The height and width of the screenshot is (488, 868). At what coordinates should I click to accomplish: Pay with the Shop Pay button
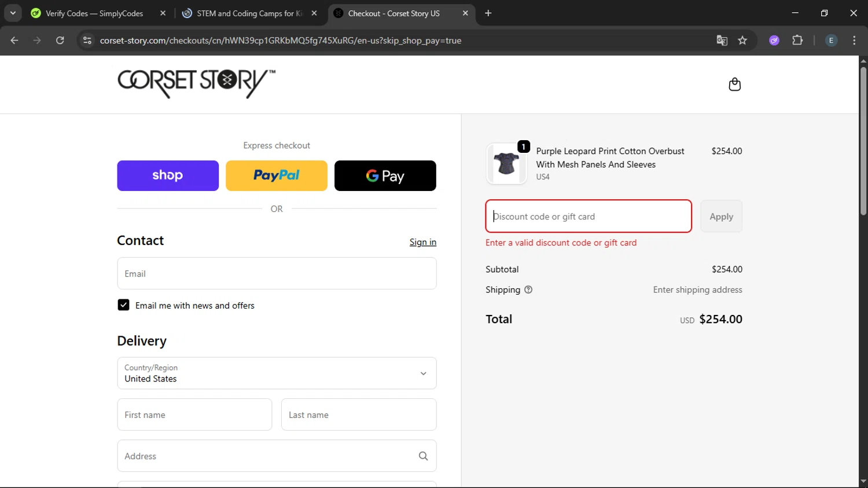click(x=168, y=175)
